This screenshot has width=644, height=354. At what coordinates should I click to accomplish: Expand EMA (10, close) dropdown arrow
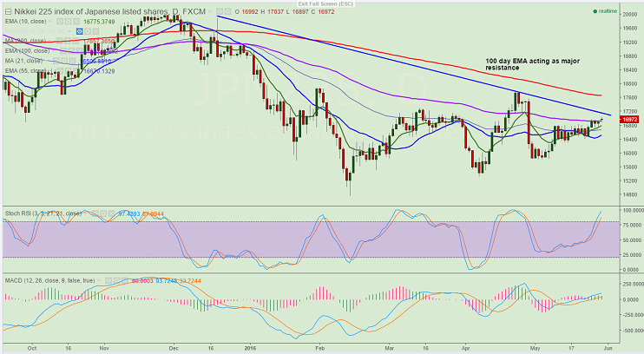[x=50, y=22]
